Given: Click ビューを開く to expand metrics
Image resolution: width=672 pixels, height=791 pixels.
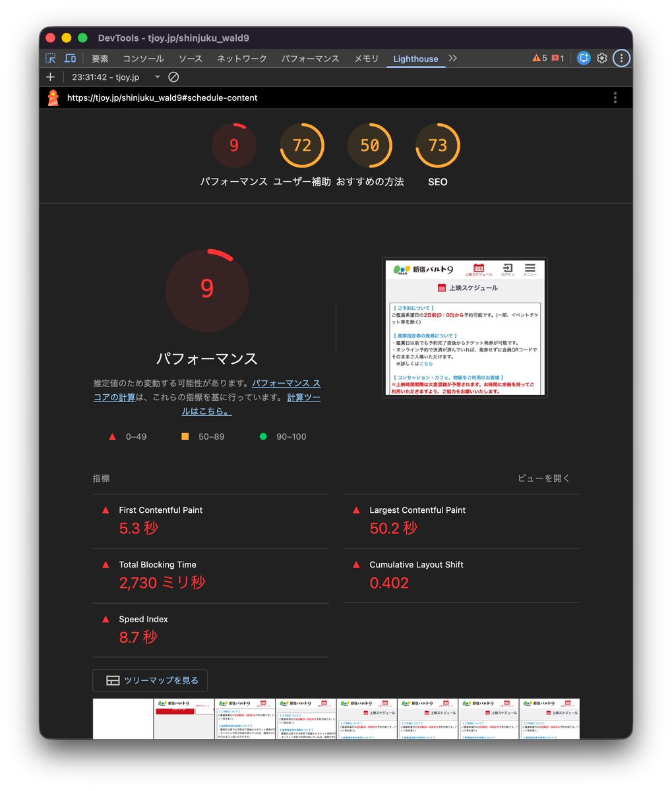Looking at the screenshot, I should click(543, 478).
